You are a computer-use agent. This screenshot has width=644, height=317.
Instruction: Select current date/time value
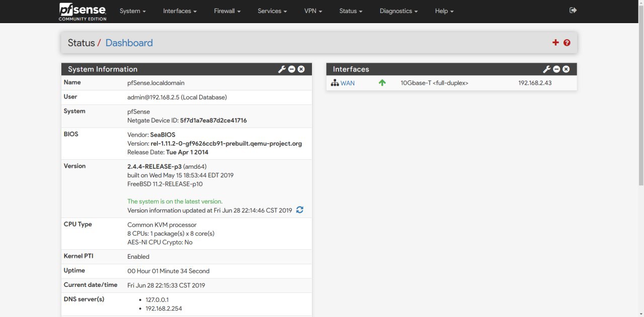pos(166,285)
